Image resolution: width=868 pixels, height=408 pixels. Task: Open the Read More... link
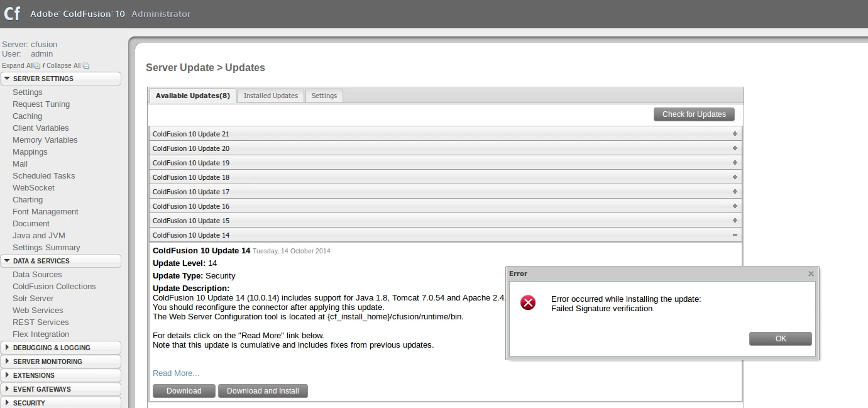coord(176,373)
